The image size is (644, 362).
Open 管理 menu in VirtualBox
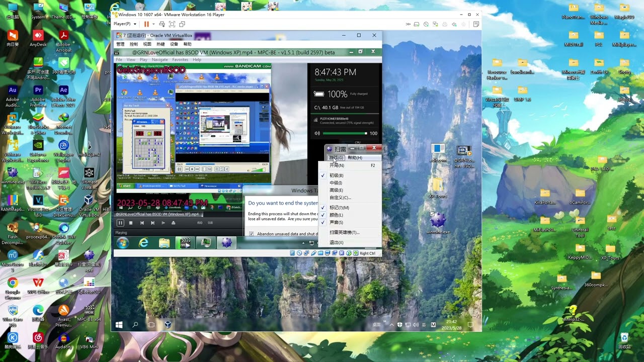click(x=120, y=44)
